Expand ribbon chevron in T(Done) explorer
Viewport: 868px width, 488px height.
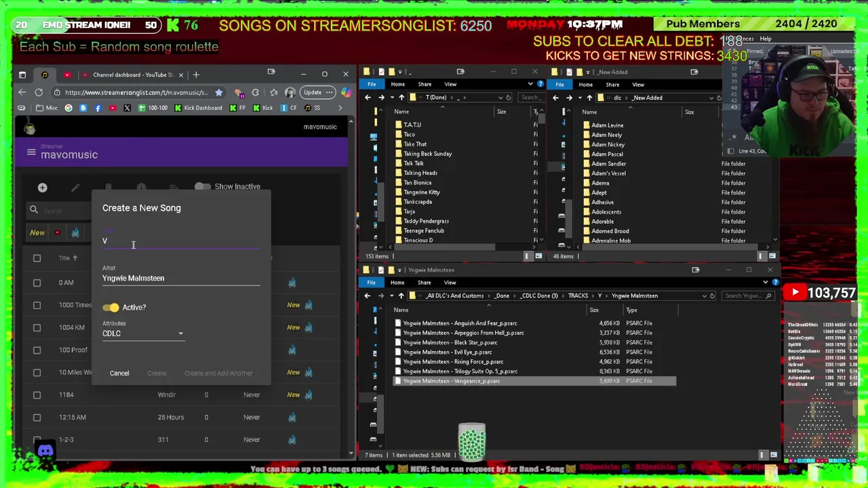click(x=530, y=84)
